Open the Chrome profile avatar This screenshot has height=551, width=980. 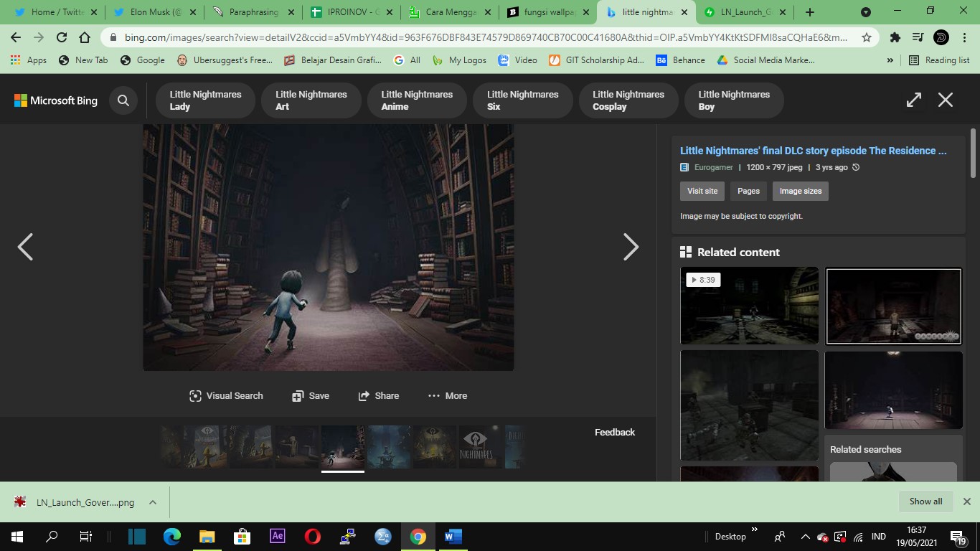coord(941,37)
